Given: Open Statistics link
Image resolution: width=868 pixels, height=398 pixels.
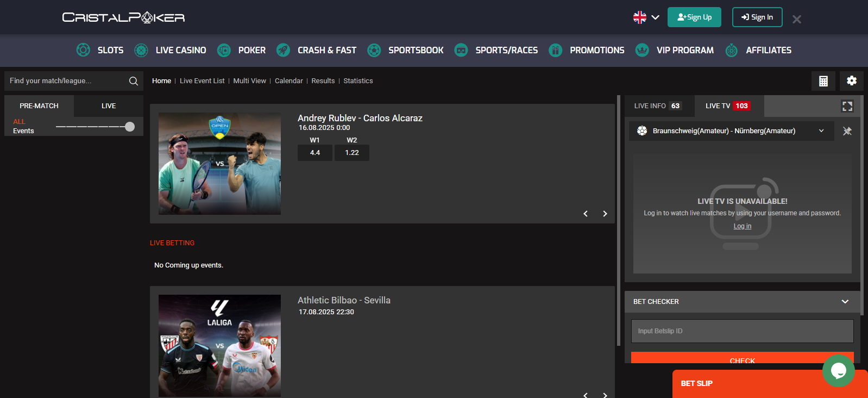Looking at the screenshot, I should tap(358, 81).
